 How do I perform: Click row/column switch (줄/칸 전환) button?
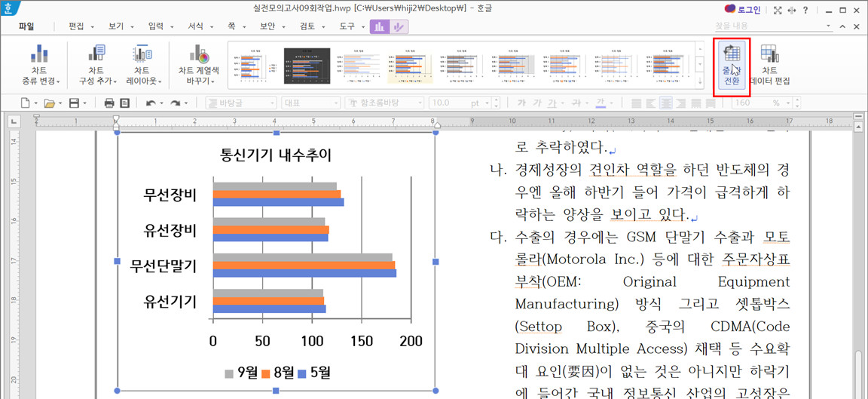point(732,66)
